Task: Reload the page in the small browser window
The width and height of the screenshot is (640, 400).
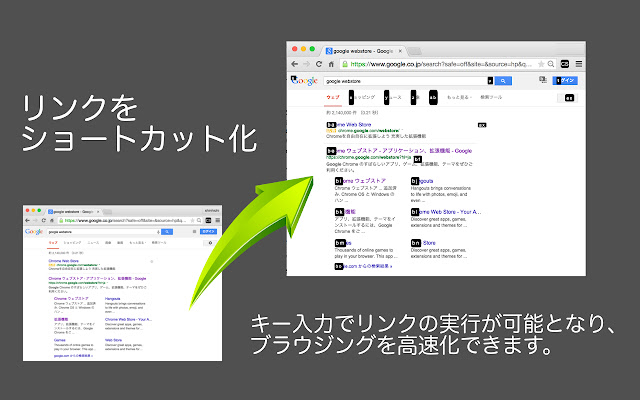Action: click(x=44, y=220)
